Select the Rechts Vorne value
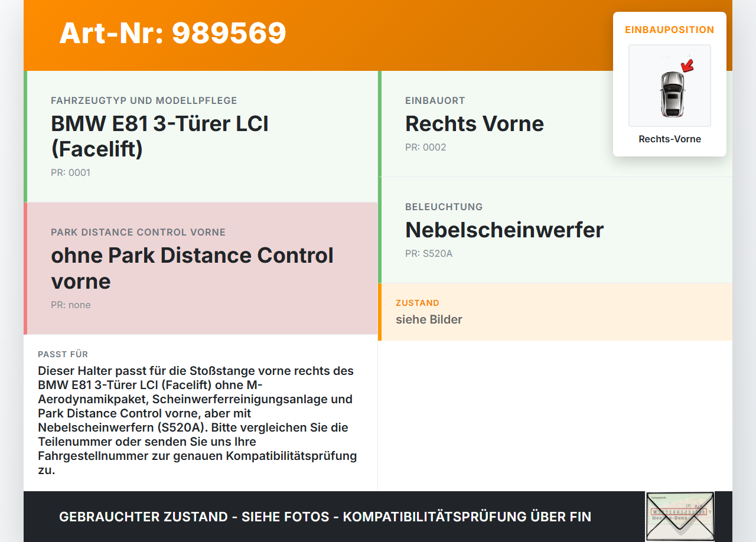This screenshot has width=756, height=542. 474,124
